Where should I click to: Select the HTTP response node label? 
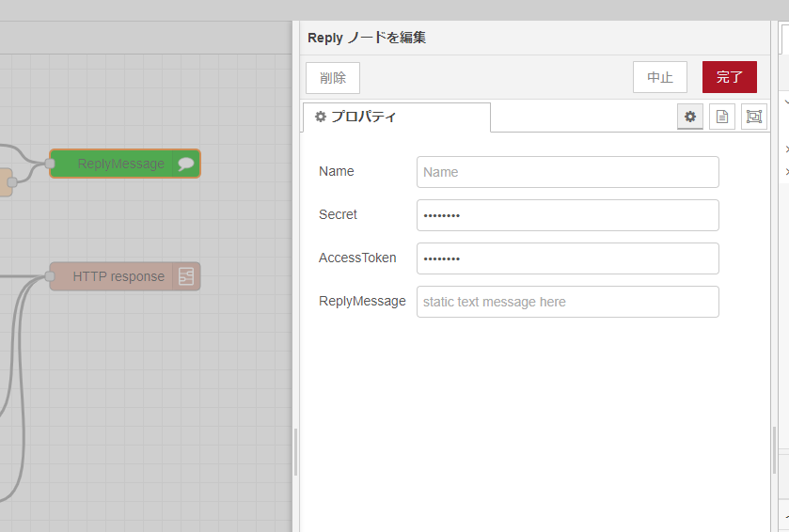coord(118,276)
